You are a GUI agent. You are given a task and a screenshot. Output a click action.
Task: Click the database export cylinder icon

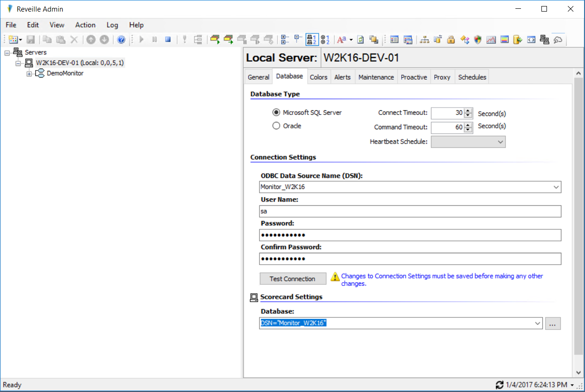click(518, 40)
